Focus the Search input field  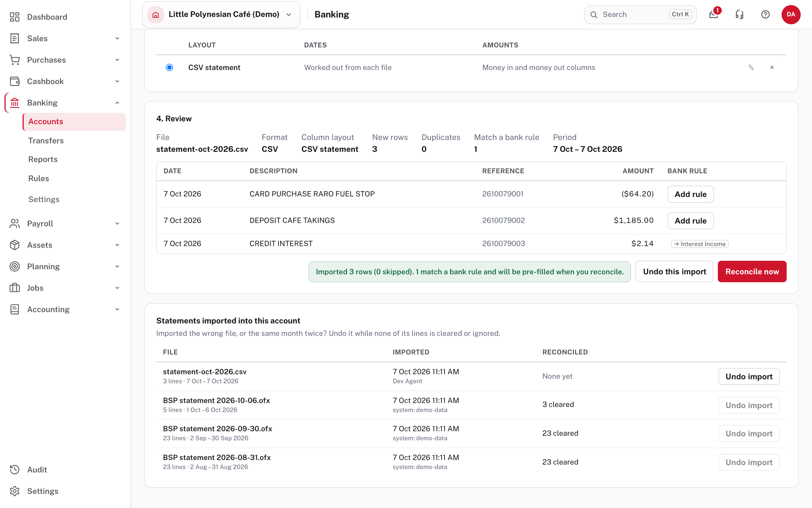click(x=640, y=14)
